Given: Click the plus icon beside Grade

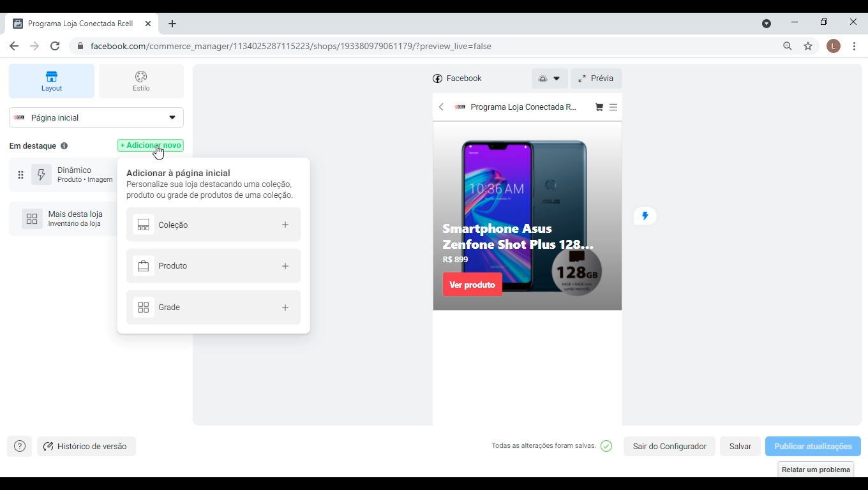Looking at the screenshot, I should pyautogui.click(x=285, y=308).
